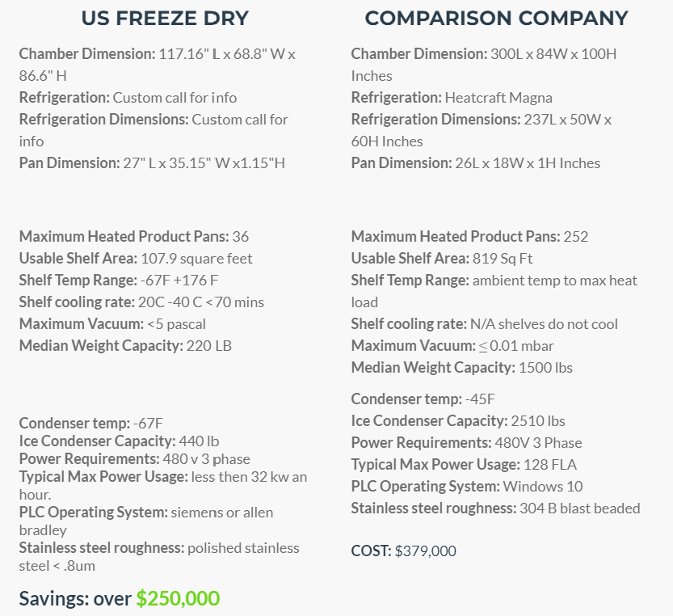This screenshot has width=673, height=616.
Task: Click the 'Shelf Temp Range: -67F +176 F' line
Action: [119, 280]
